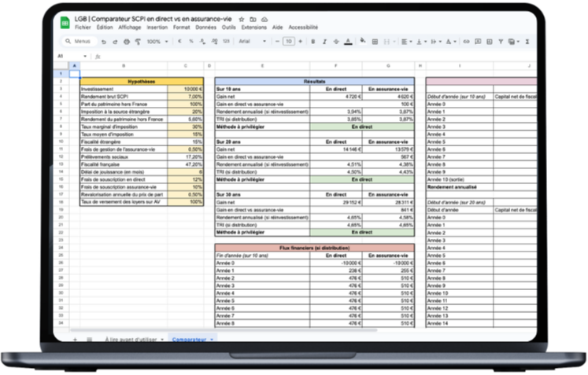Click the undo arrow in the toolbar

(x=104, y=42)
